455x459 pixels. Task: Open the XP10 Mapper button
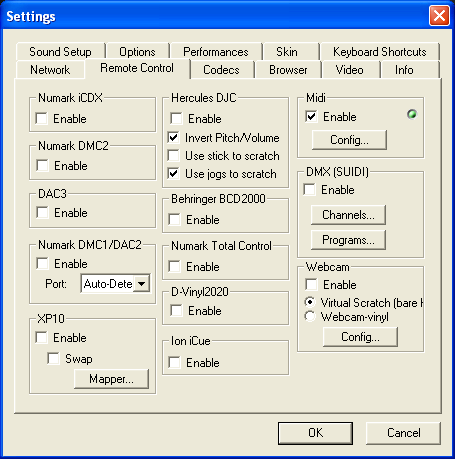pyautogui.click(x=111, y=379)
